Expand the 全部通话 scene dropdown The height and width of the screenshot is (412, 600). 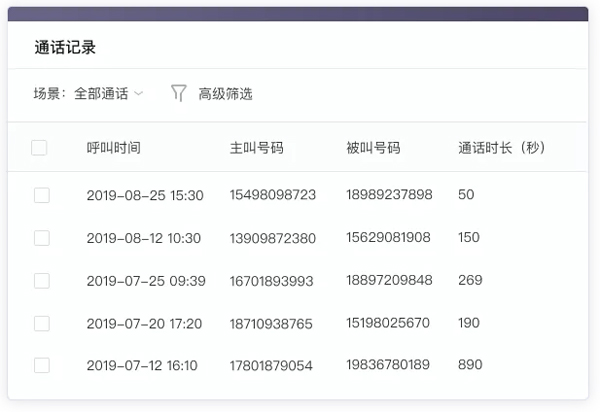[108, 94]
